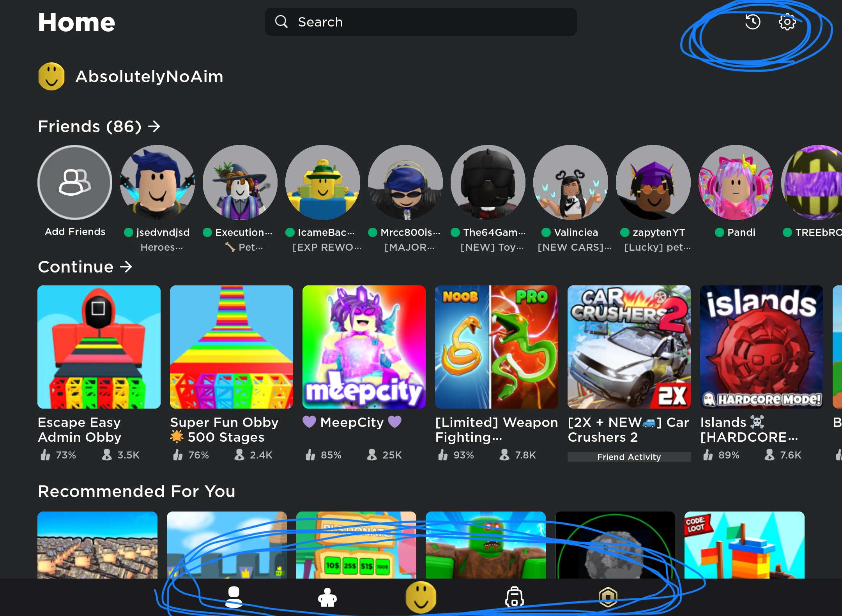Image resolution: width=842 pixels, height=616 pixels.
Task: Select Super Fun Obby 500 Stages title
Action: pos(225,430)
